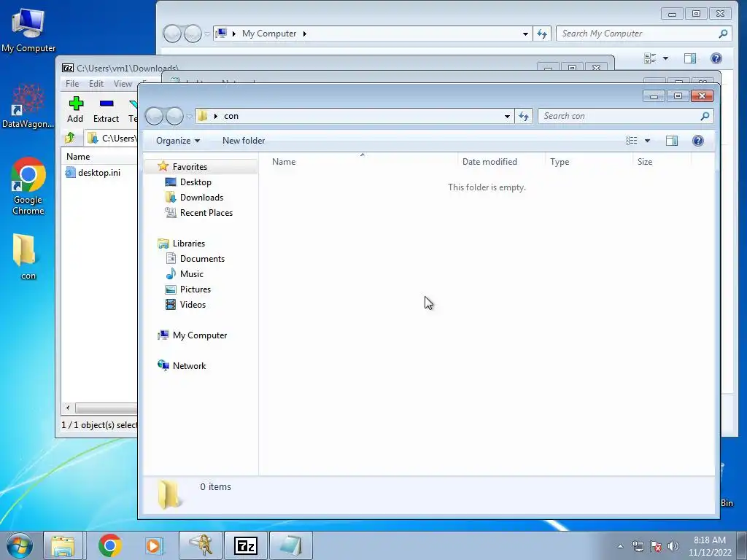
Task: Open Pictures library
Action: click(x=187, y=289)
